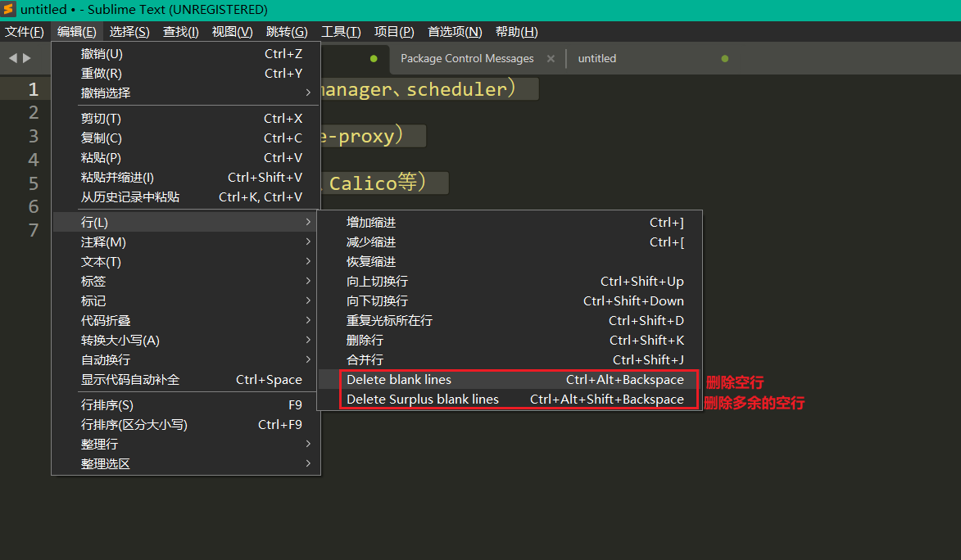Viewport: 961px width, 560px height.
Task: Select the 行(L) submenu entry
Action: tap(186, 223)
